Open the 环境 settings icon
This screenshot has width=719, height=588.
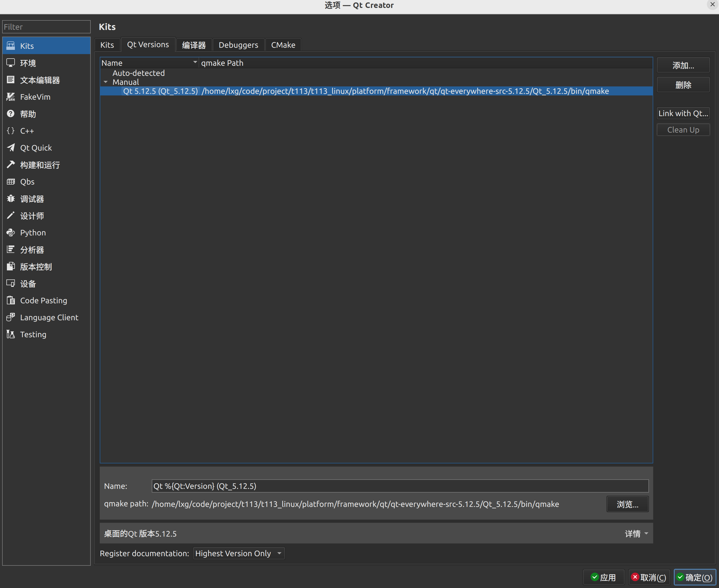click(11, 63)
